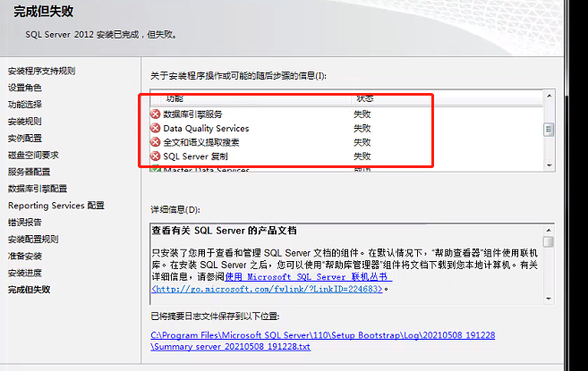The height and width of the screenshot is (371, 588).
Task: Open the go.microsoft.com fwlink URL
Action: (x=267, y=289)
